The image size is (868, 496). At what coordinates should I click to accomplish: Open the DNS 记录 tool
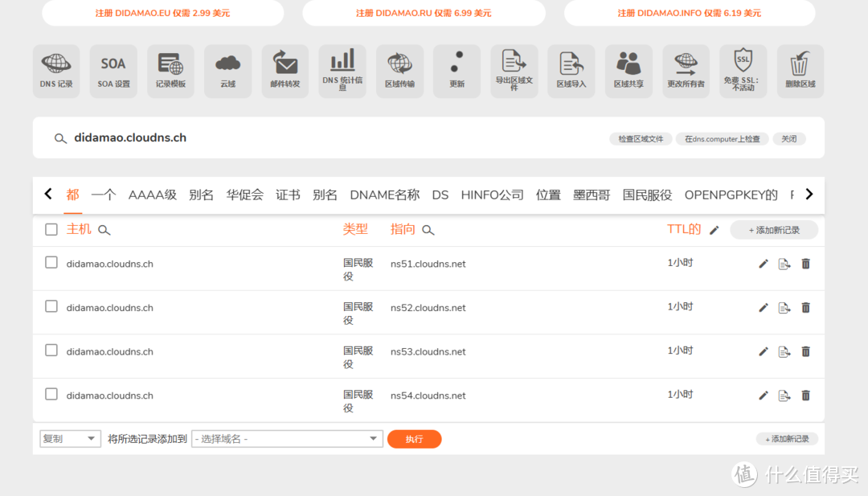click(56, 71)
